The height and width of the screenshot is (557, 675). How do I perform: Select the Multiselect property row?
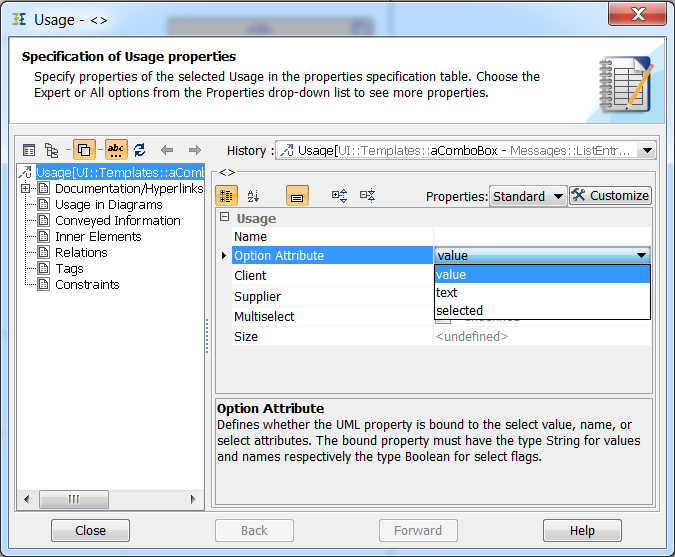pyautogui.click(x=332, y=316)
